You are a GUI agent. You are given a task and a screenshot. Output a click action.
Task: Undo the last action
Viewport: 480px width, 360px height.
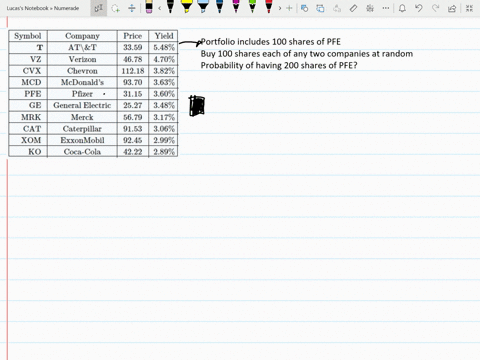pos(419,8)
